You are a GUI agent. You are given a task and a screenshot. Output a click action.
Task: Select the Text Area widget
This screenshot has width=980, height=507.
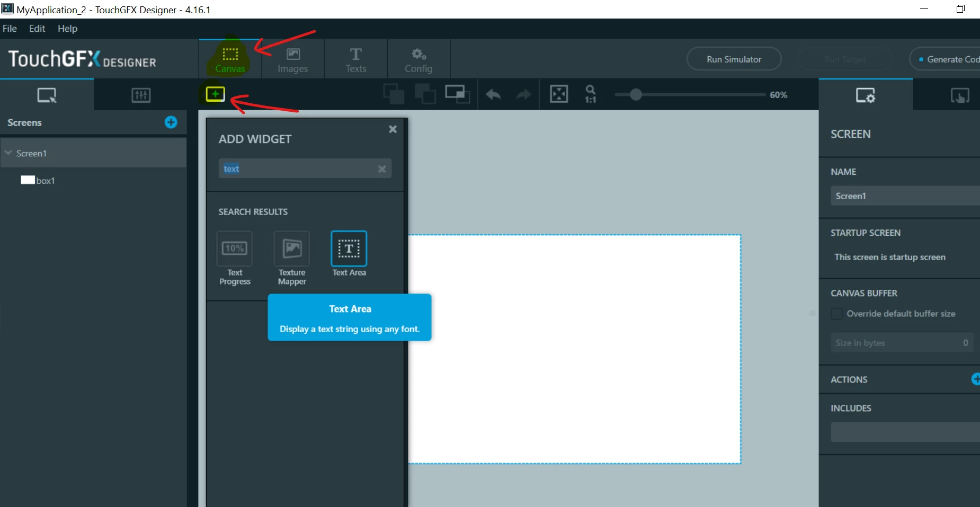(349, 254)
